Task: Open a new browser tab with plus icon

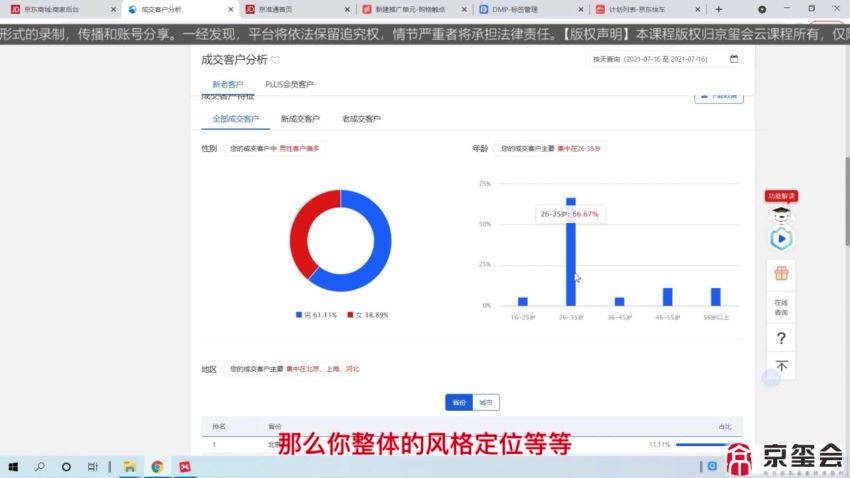Action: pyautogui.click(x=718, y=9)
